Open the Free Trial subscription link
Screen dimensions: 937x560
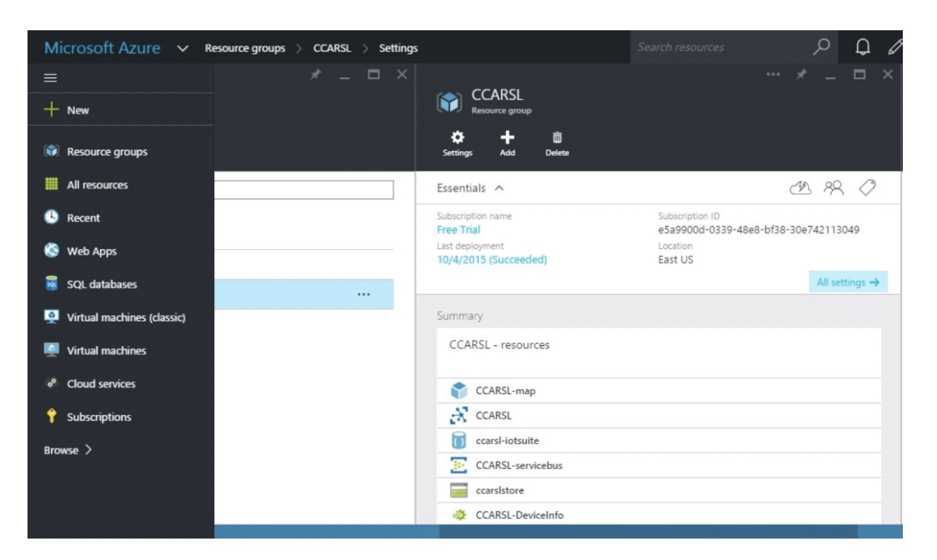(x=458, y=229)
